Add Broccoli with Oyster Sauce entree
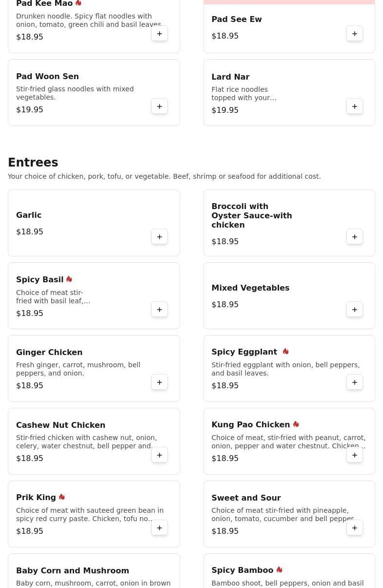Screen dimensions: 383x588 coord(355,237)
